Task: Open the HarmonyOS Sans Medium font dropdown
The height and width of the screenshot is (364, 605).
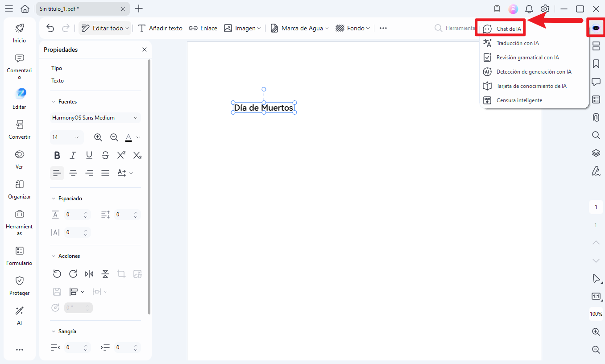Action: pyautogui.click(x=95, y=118)
